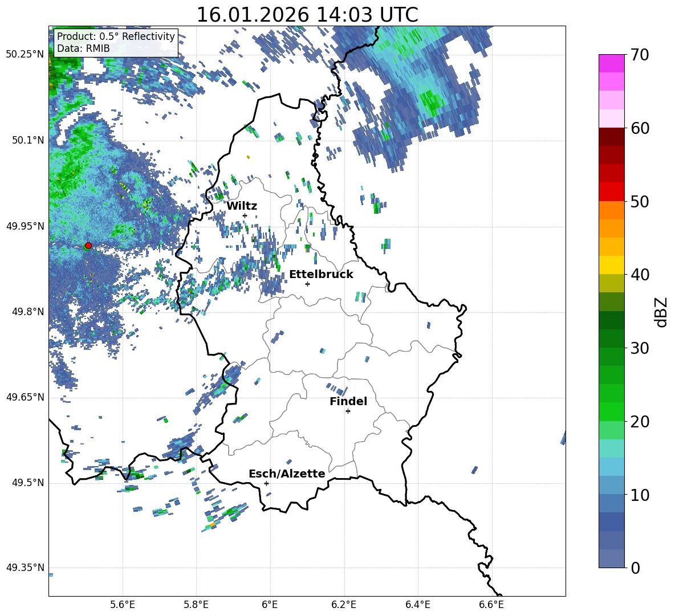Click the 49.95°N latitude label
This screenshot has height=616, width=675.
click(x=25, y=226)
